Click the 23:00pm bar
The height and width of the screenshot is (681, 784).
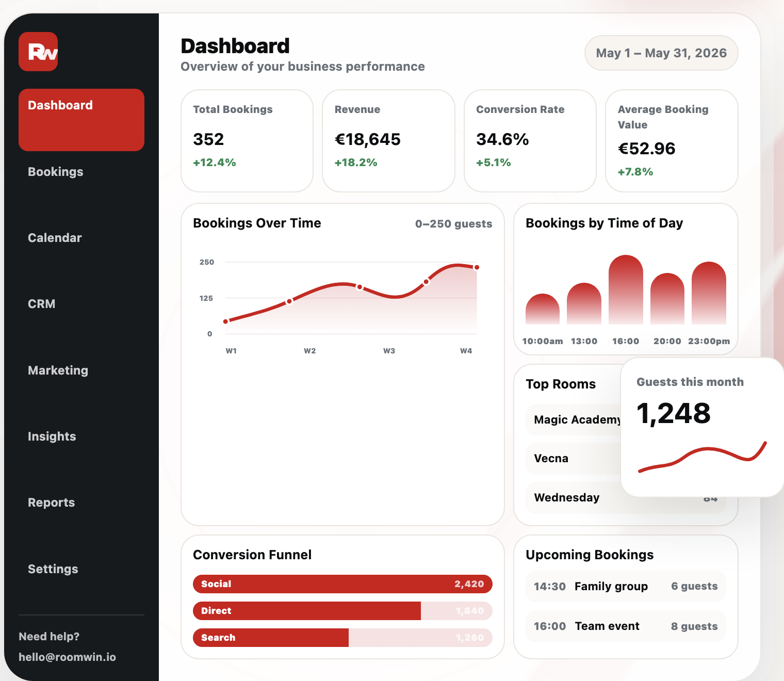coord(709,293)
